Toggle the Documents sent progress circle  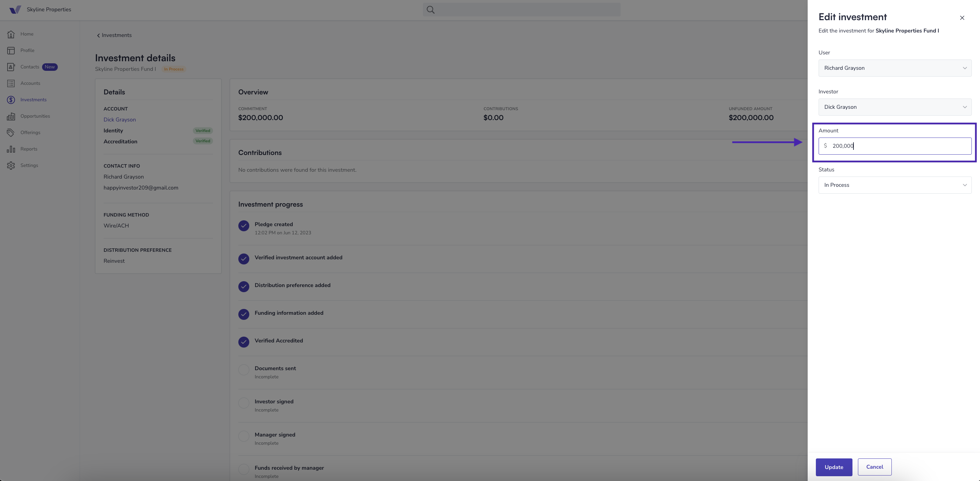(x=243, y=370)
